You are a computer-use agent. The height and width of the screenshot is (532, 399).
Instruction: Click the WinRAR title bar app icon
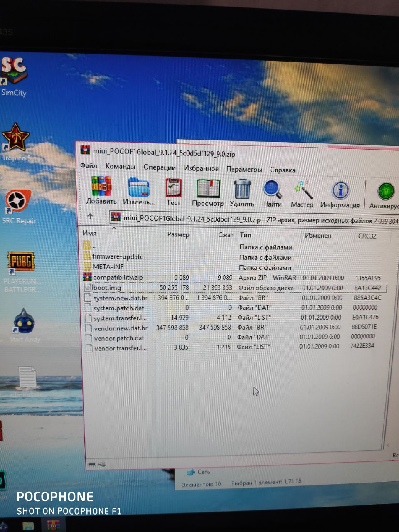tap(85, 150)
